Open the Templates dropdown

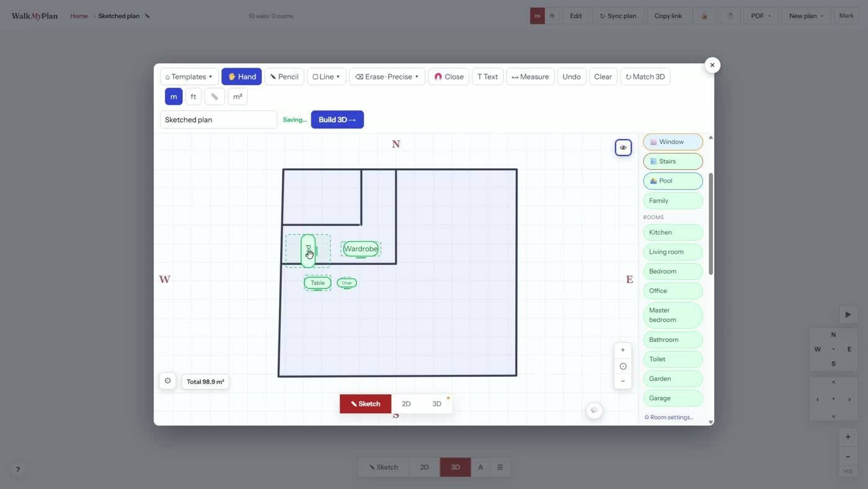(189, 77)
